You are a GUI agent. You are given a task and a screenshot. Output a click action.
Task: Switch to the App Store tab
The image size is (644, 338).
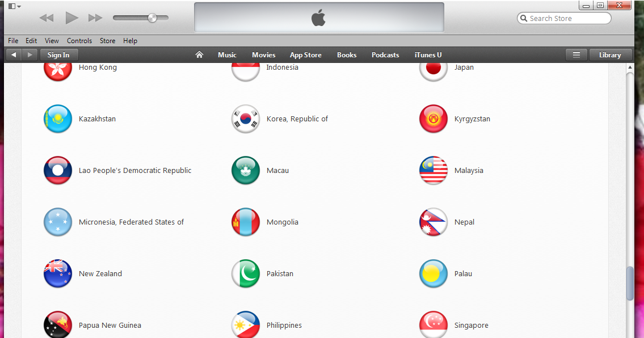pyautogui.click(x=306, y=54)
